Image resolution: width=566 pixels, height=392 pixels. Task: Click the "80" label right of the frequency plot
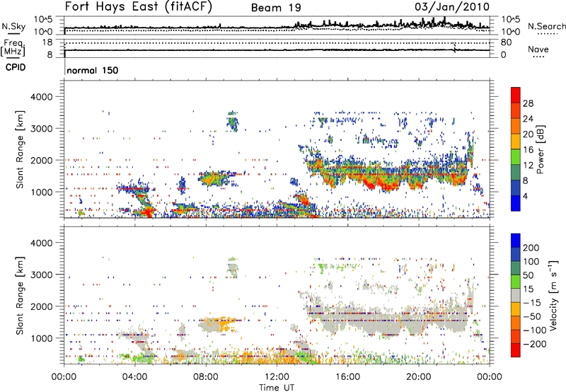click(x=507, y=42)
